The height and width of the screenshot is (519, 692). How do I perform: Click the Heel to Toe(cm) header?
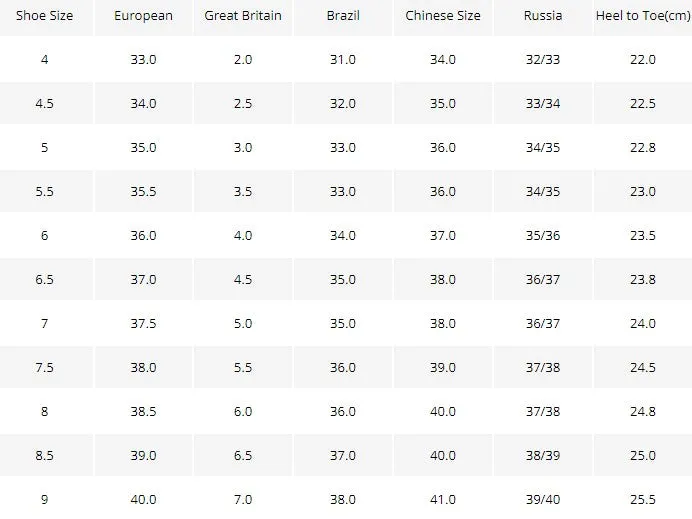[x=643, y=16]
